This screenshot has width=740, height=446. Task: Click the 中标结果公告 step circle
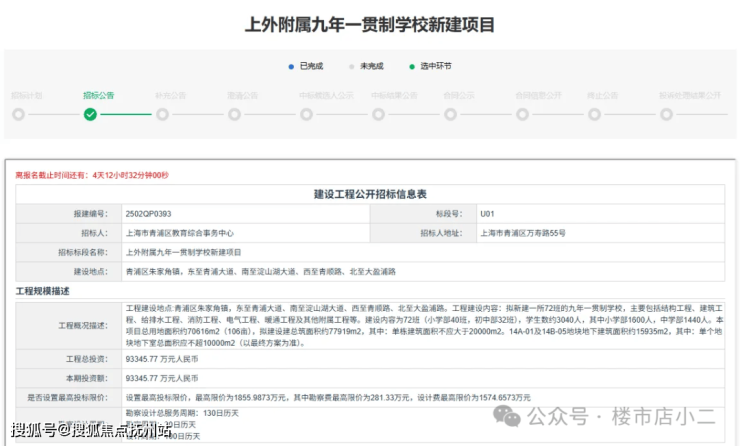pyautogui.click(x=379, y=114)
